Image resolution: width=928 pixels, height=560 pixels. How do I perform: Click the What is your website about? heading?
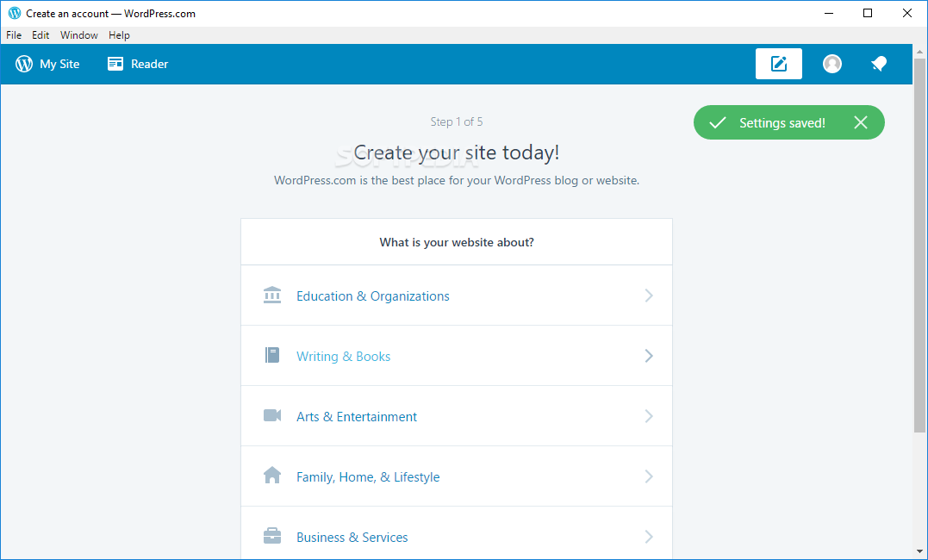coord(457,242)
